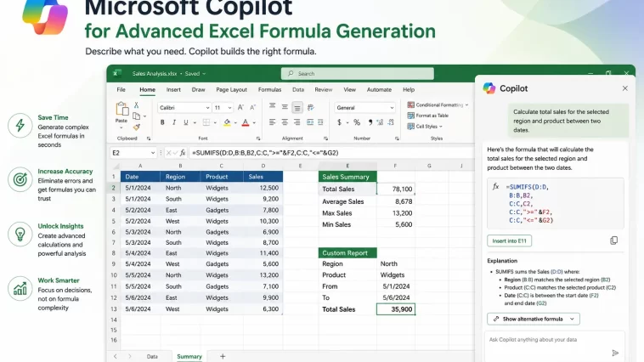This screenshot has width=644, height=362.
Task: Align text left
Action: coord(273,122)
